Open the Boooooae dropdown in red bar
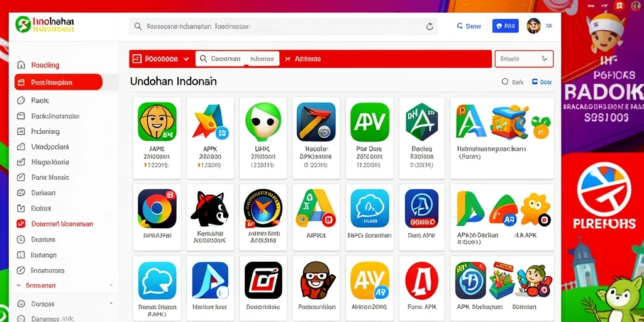Screen dimensions: 644x322 click(161, 58)
